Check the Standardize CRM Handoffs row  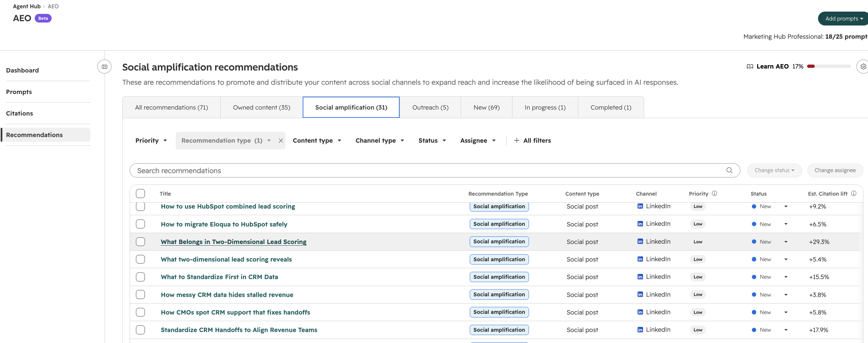click(141, 330)
